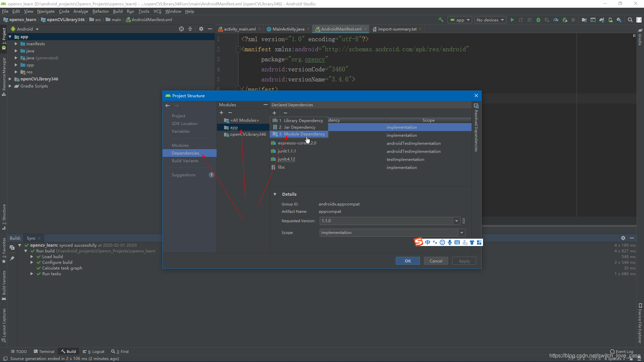Sync project with Gradle files icon
The width and height of the screenshot is (644, 362).
602,20
